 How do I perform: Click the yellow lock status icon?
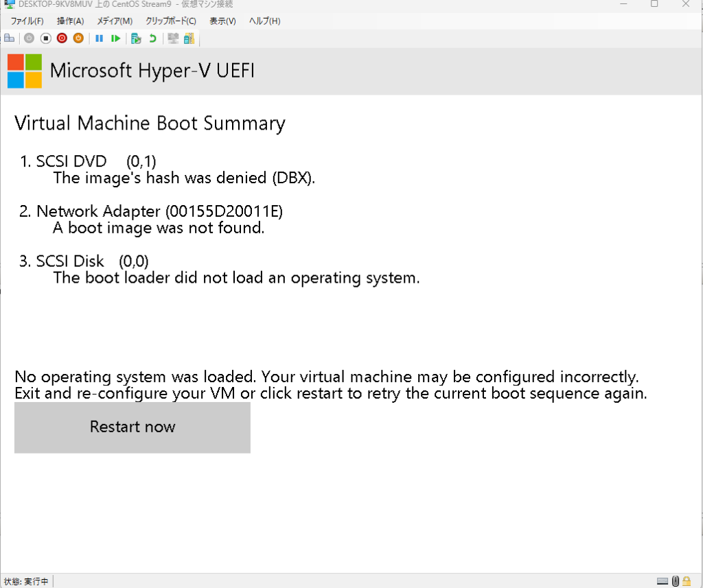(x=686, y=581)
